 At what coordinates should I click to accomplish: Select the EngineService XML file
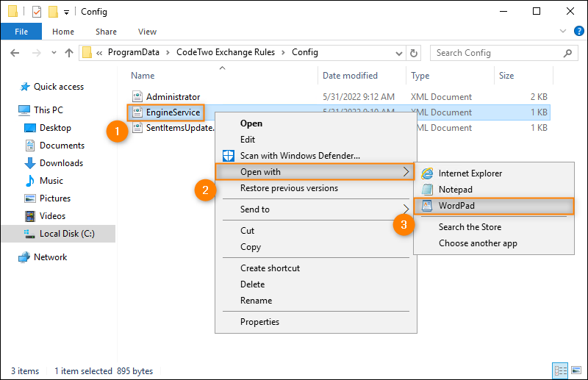[173, 112]
